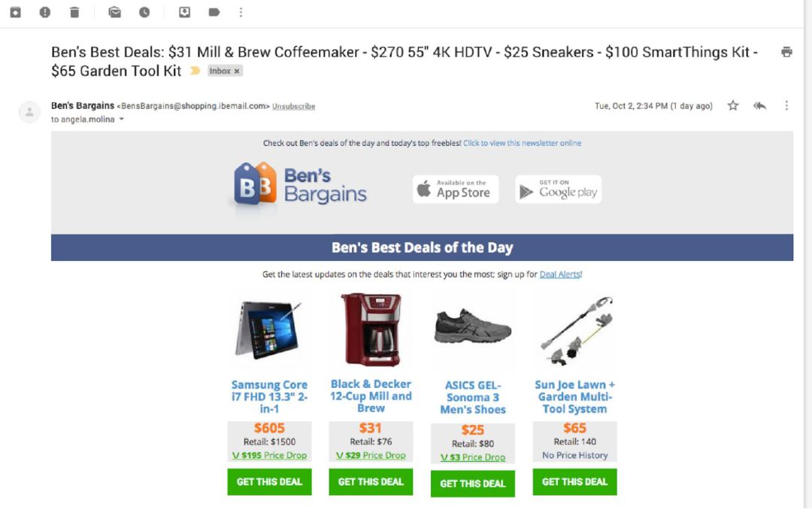Report this email as spam
This screenshot has height=509, width=812.
click(x=45, y=12)
